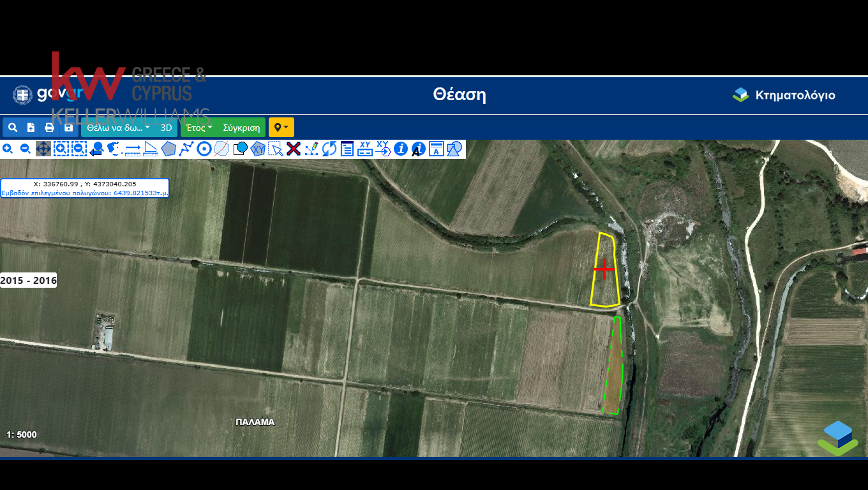Click the print button

tap(49, 128)
